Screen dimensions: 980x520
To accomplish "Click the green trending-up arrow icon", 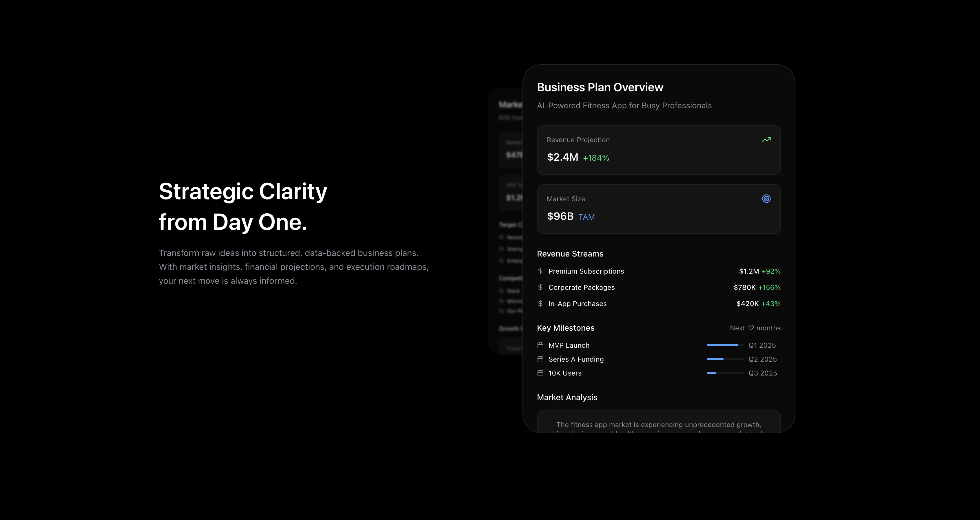I will 766,140.
